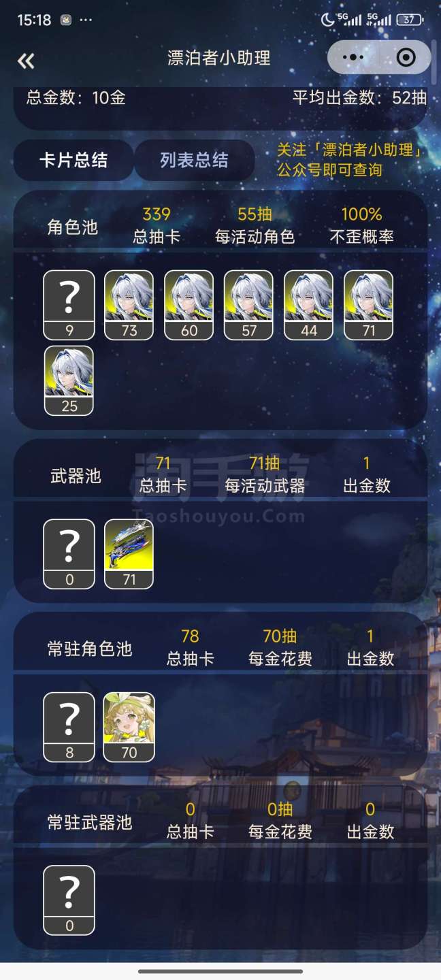The image size is (441, 980).
Task: Tap the 角色池 section header
Action: (73, 227)
